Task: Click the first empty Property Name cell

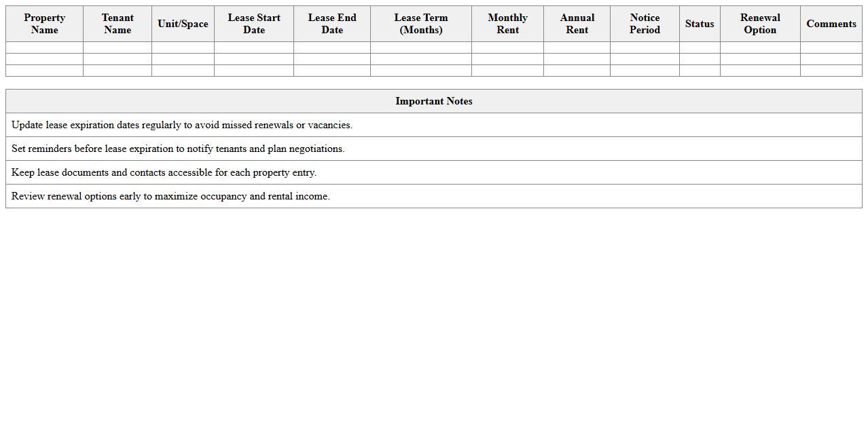Action: coord(44,47)
